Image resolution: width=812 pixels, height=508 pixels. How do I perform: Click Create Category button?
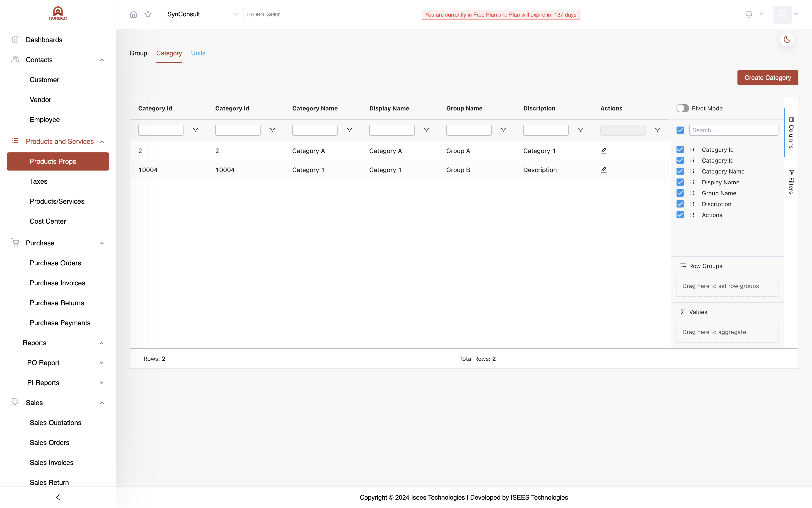click(x=768, y=78)
